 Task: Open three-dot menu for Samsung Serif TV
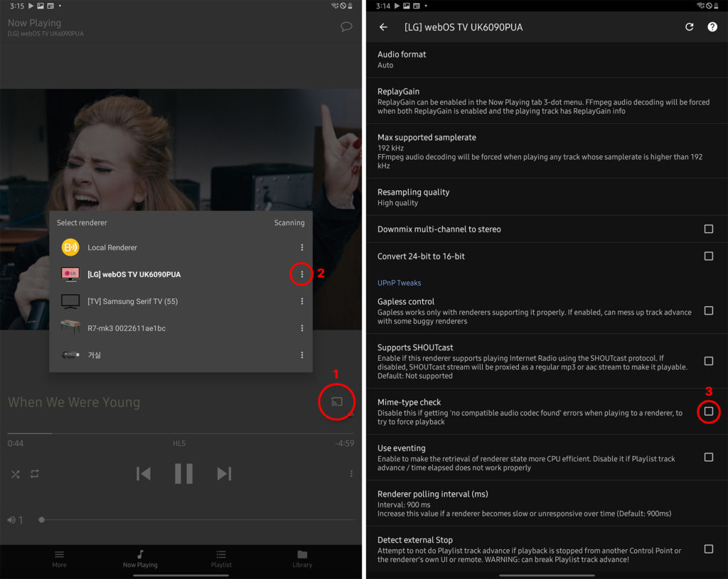tap(301, 301)
